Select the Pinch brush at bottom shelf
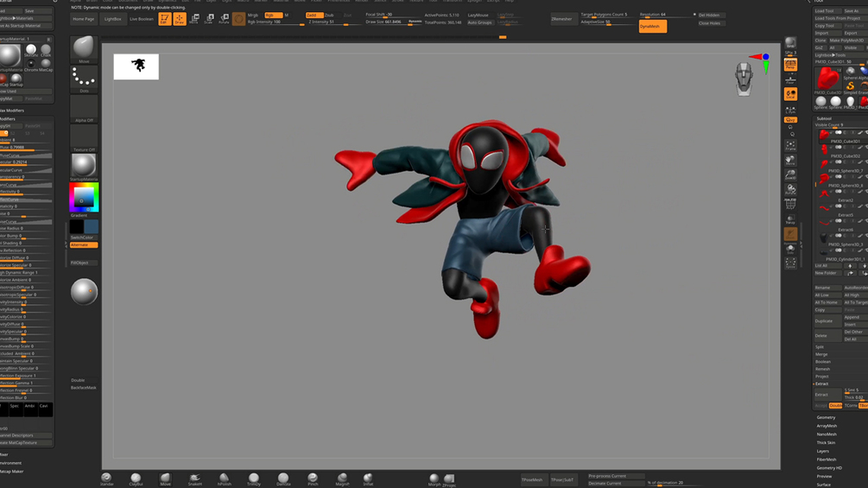The image size is (868, 488). pos(313,478)
